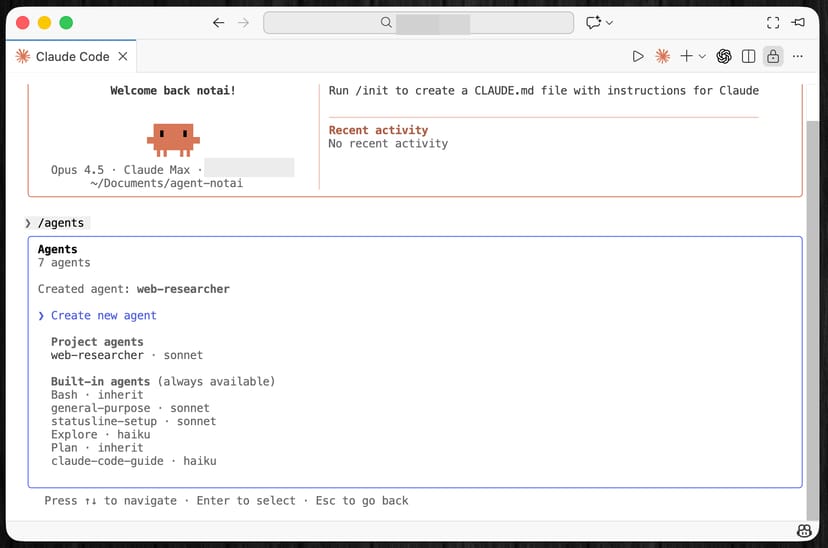This screenshot has height=548, width=828.
Task: Select the Claude Code tab
Action: [72, 57]
